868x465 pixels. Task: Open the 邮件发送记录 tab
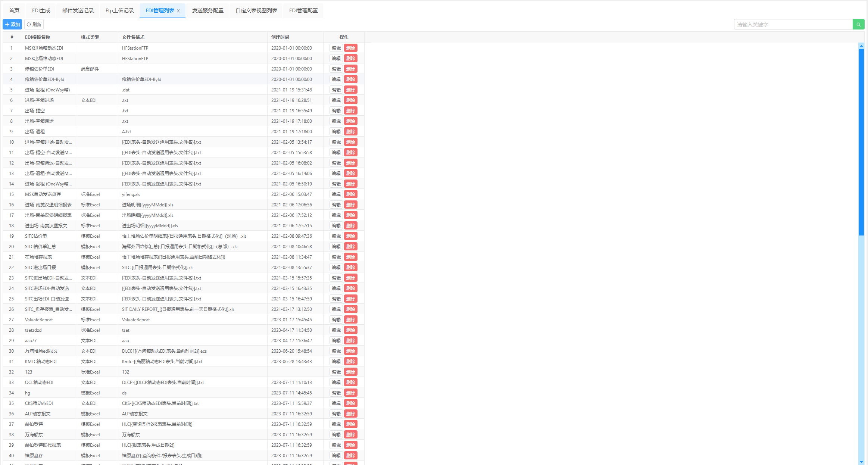click(x=78, y=10)
